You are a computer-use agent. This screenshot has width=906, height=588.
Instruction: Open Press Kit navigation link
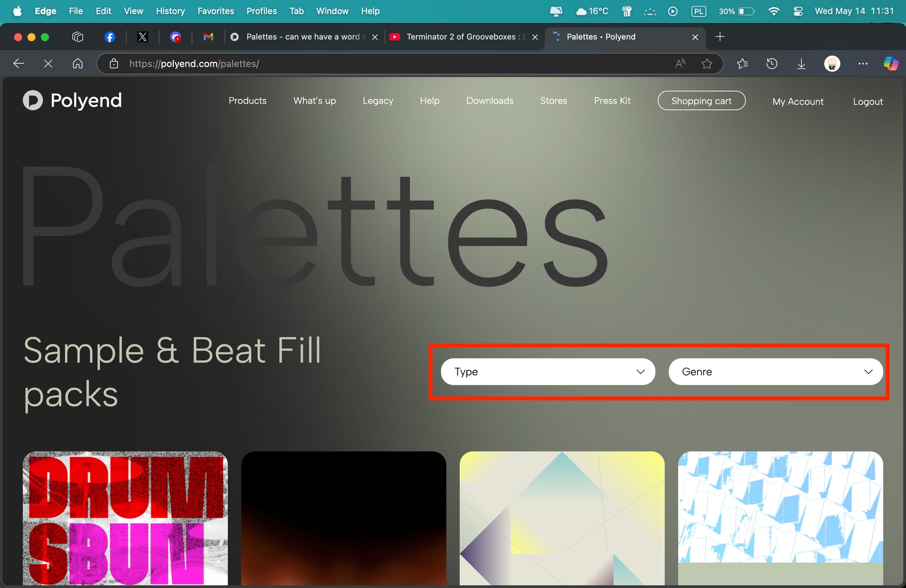612,100
